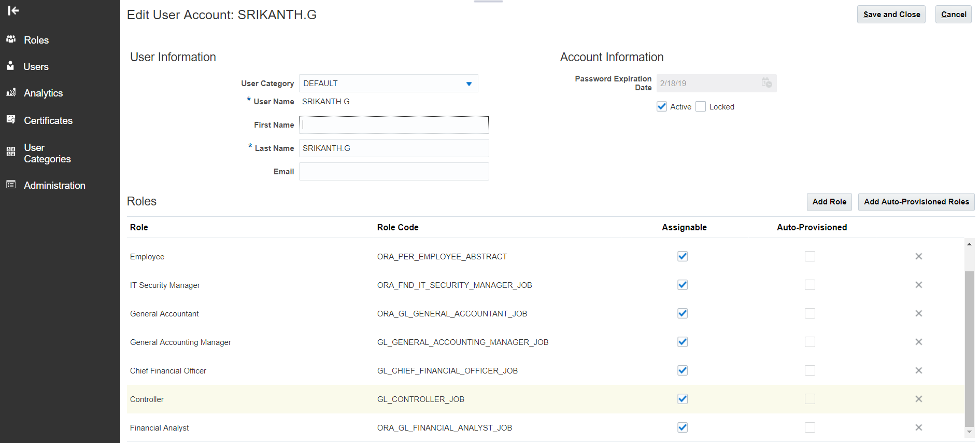
Task: Open the User Category dropdown
Action: click(x=468, y=84)
